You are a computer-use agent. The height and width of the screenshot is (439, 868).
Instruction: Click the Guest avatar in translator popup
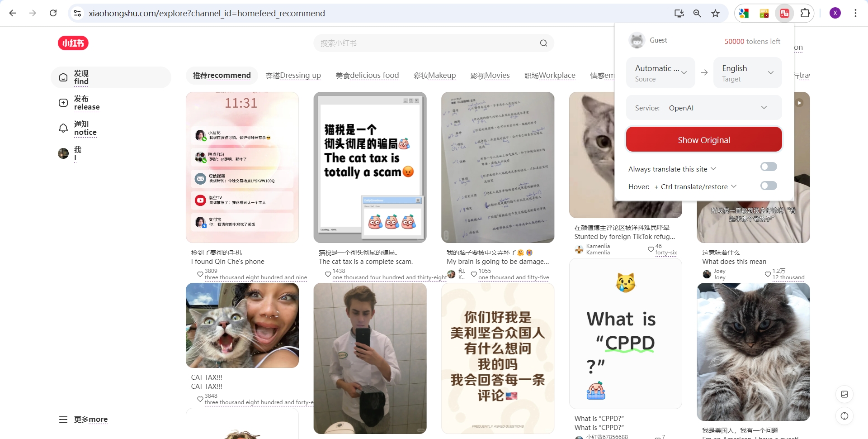[637, 40]
